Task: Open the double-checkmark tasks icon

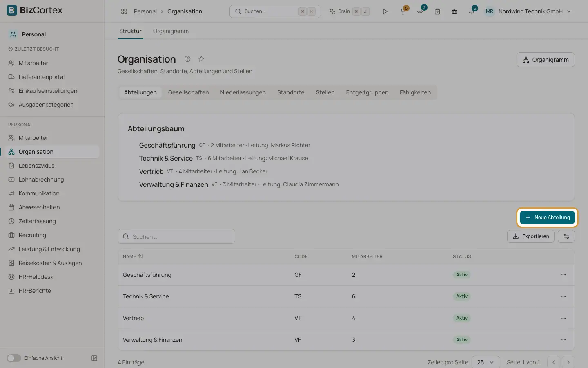Action: coord(420,11)
